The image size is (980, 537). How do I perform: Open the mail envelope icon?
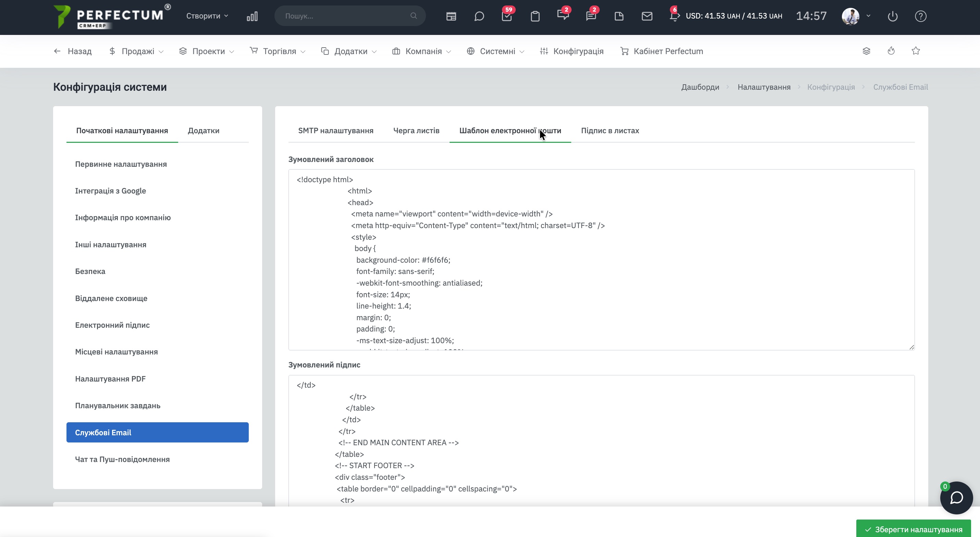point(647,16)
